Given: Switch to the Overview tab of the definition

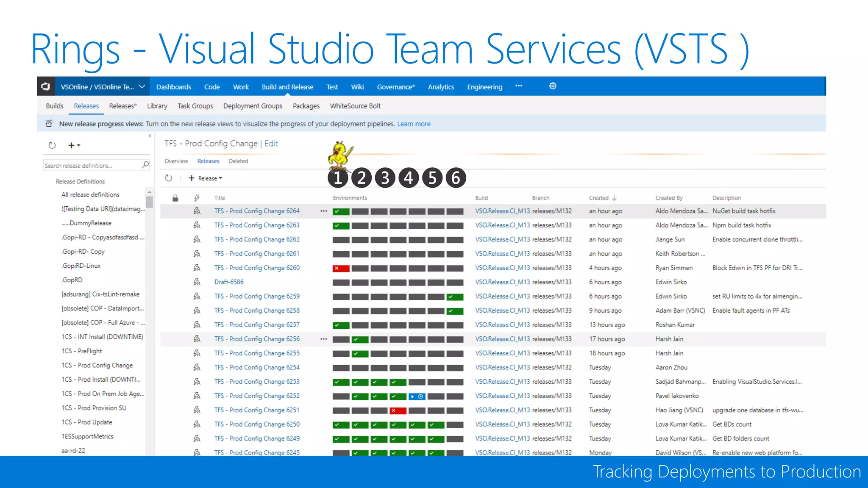Looking at the screenshot, I should (x=176, y=161).
